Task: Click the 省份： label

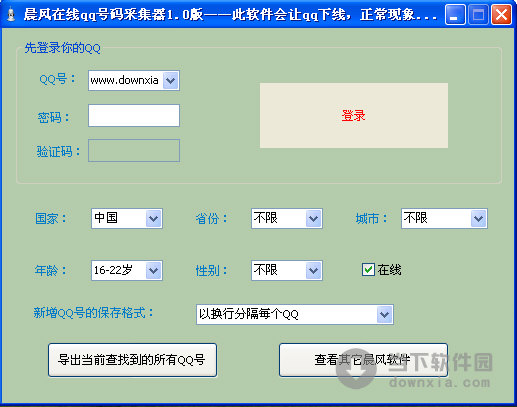Action: coord(211,218)
